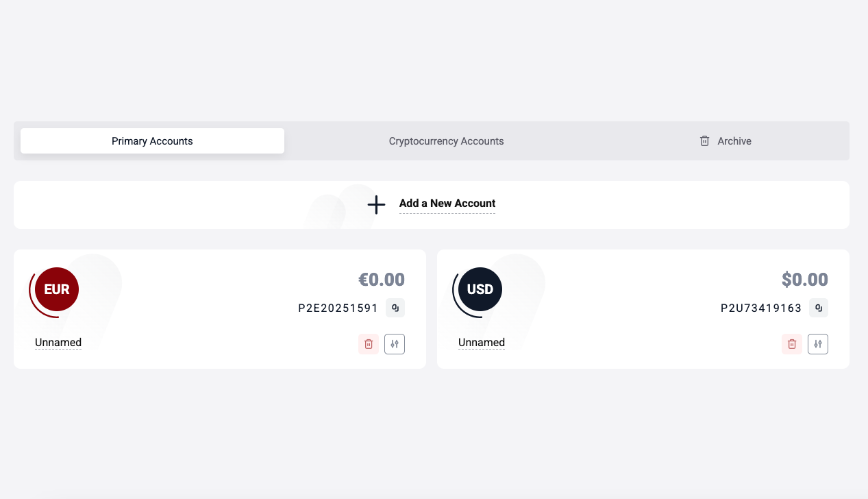This screenshot has width=868, height=499.
Task: Delete the EUR account with trash icon
Action: click(x=369, y=344)
